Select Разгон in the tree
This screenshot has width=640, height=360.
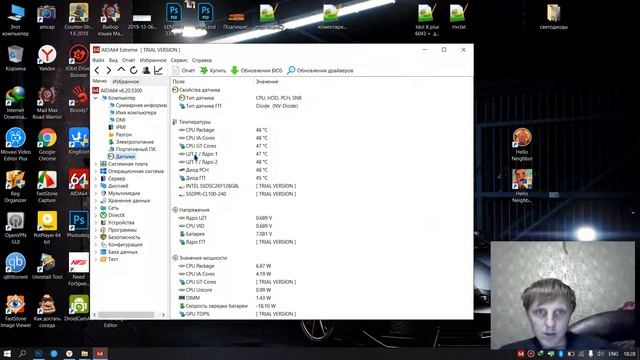120,134
